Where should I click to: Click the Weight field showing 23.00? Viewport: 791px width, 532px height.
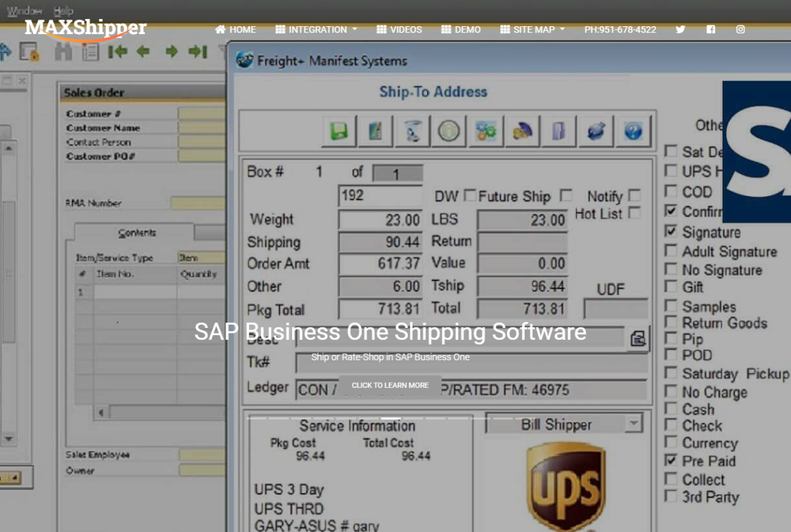[x=380, y=220]
